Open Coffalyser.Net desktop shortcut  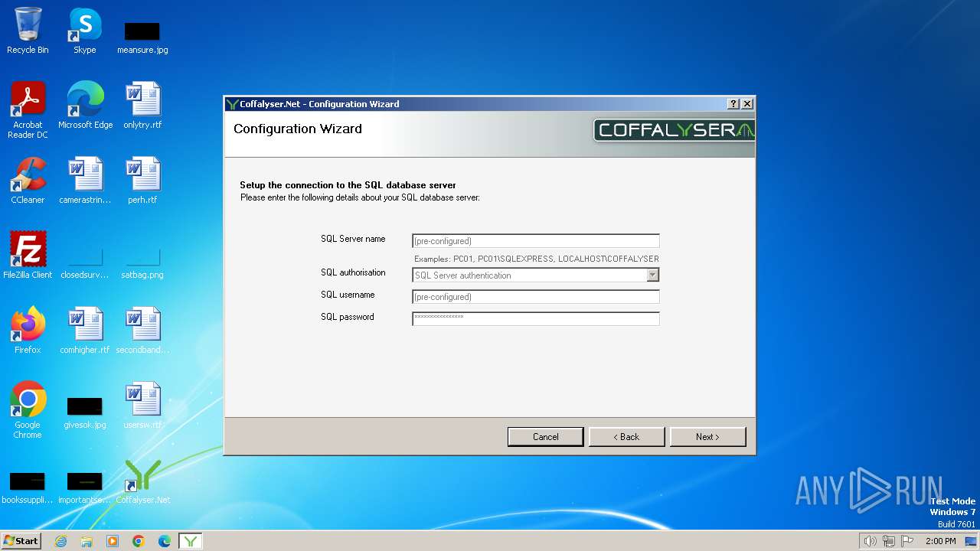[x=142, y=481]
